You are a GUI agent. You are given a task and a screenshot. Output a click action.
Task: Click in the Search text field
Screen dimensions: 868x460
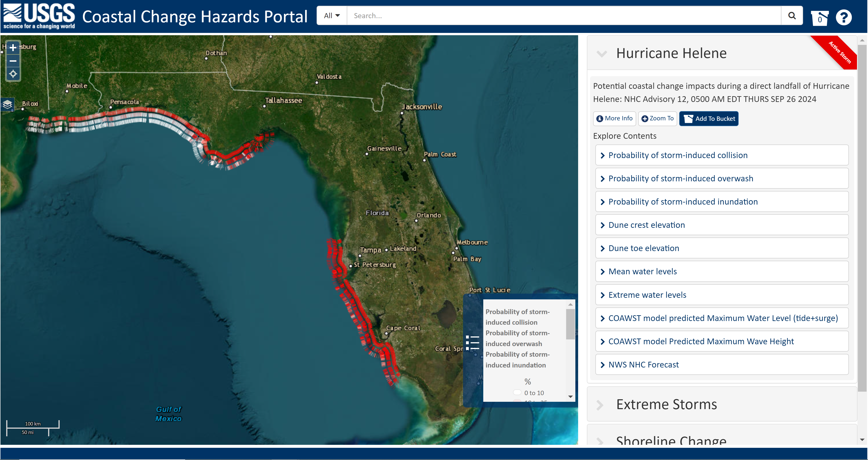click(563, 15)
